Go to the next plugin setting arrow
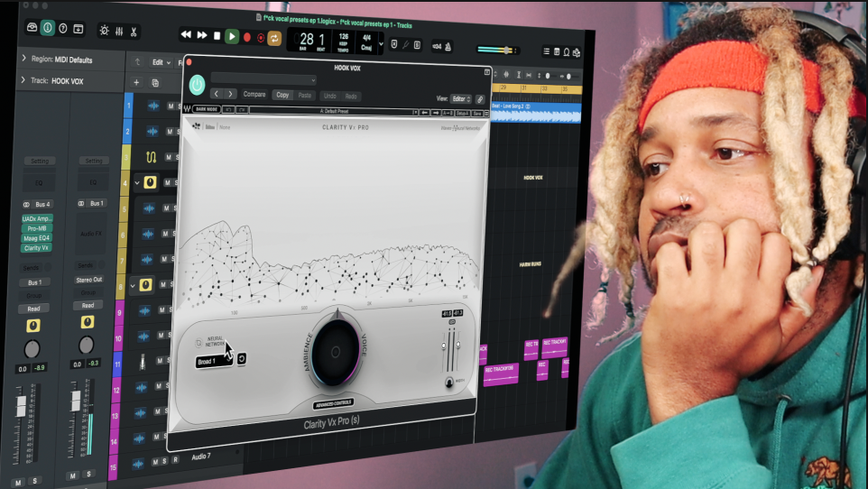Image resolution: width=868 pixels, height=489 pixels. (x=230, y=94)
